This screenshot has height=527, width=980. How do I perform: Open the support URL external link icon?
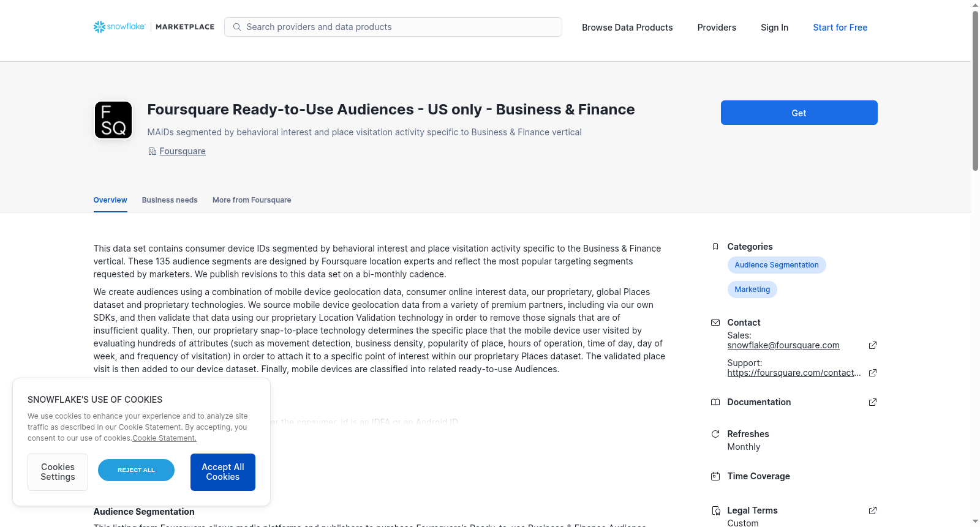[x=873, y=373]
